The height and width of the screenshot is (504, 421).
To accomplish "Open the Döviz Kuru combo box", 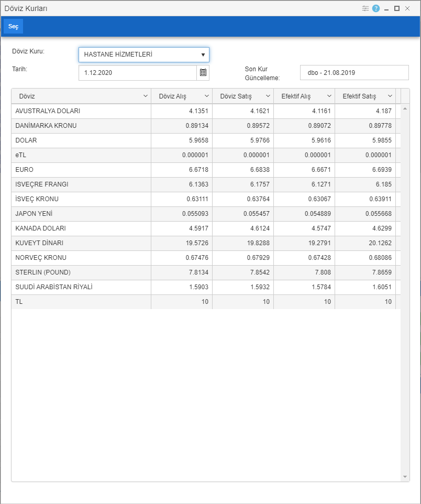I will pos(144,54).
